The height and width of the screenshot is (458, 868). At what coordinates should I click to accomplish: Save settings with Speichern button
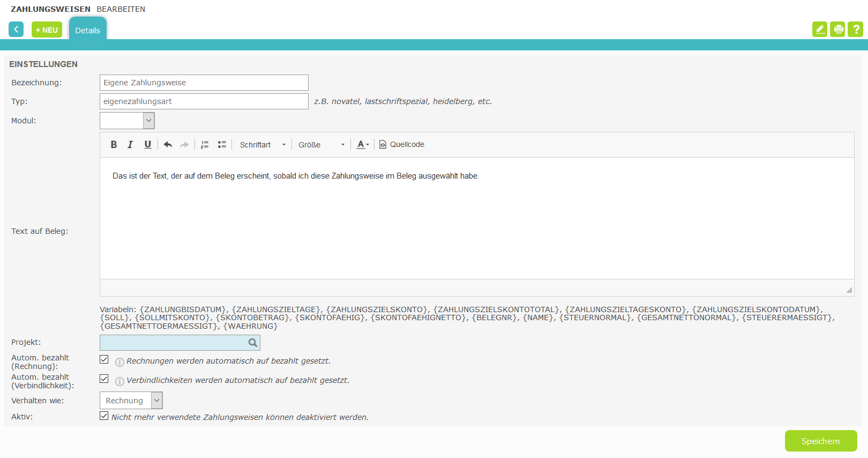pyautogui.click(x=821, y=441)
